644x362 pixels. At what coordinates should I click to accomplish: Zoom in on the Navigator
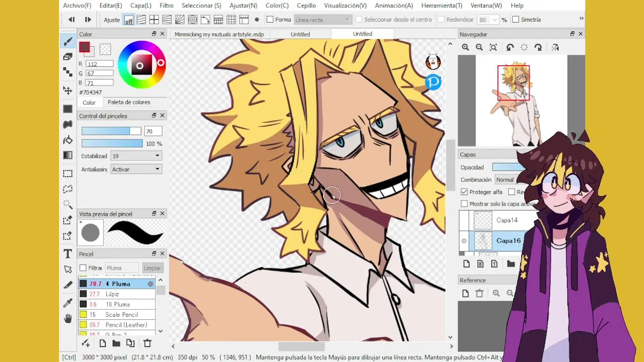click(x=465, y=47)
